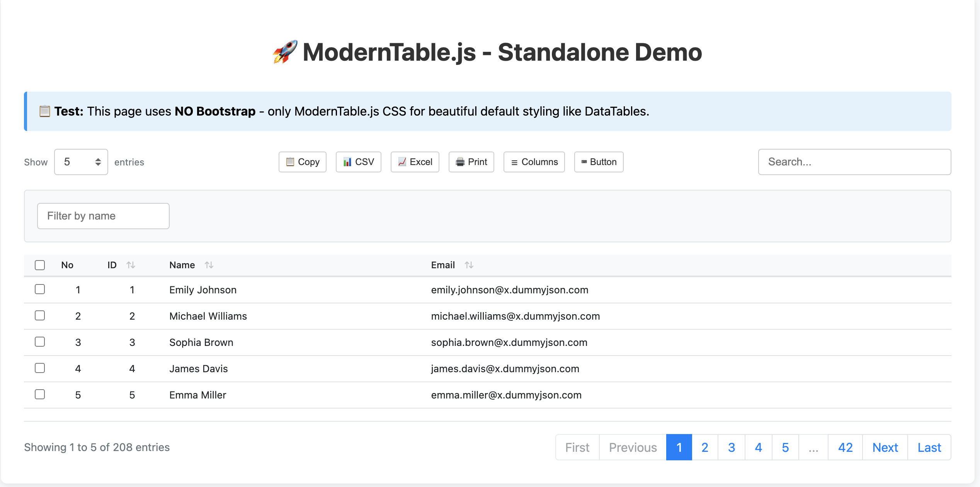Viewport: 980px width, 487px height.
Task: Click into the Search box
Action: (x=854, y=162)
